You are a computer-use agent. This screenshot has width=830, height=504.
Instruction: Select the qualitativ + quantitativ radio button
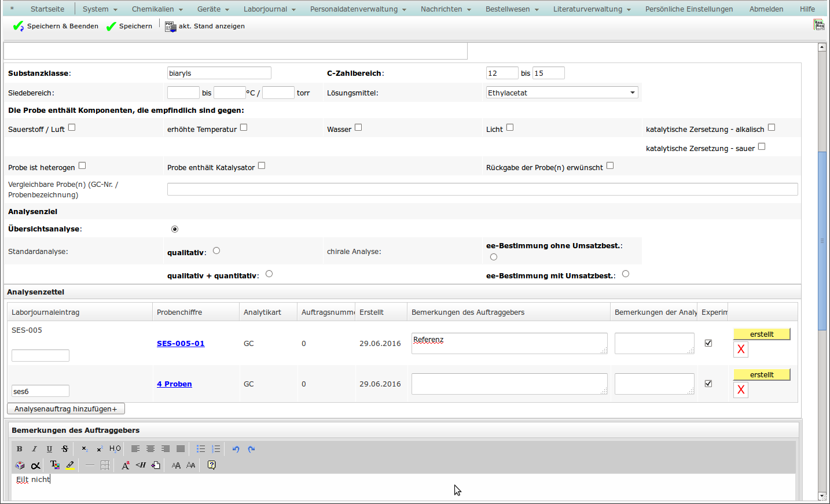coord(269,274)
